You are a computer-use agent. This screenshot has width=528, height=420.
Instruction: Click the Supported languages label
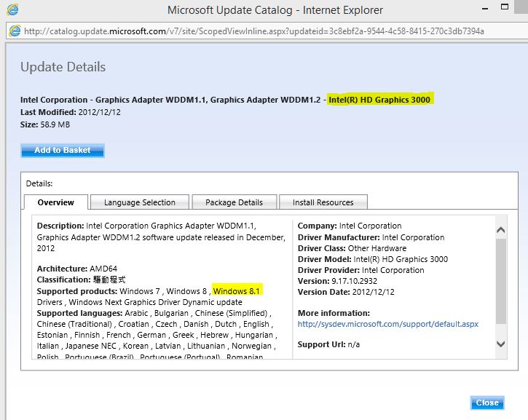(x=79, y=313)
